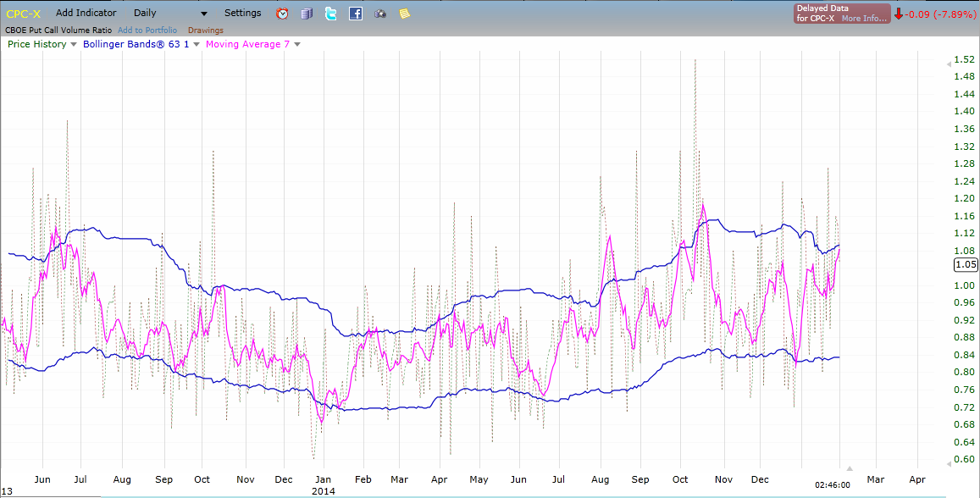
Task: Click the 2014 year label on time axis
Action: click(x=323, y=491)
